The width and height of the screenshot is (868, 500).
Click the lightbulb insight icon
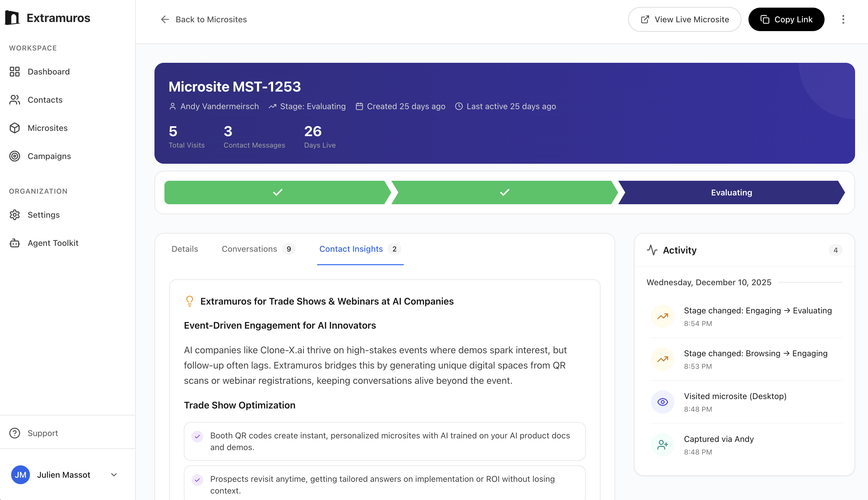pos(189,301)
